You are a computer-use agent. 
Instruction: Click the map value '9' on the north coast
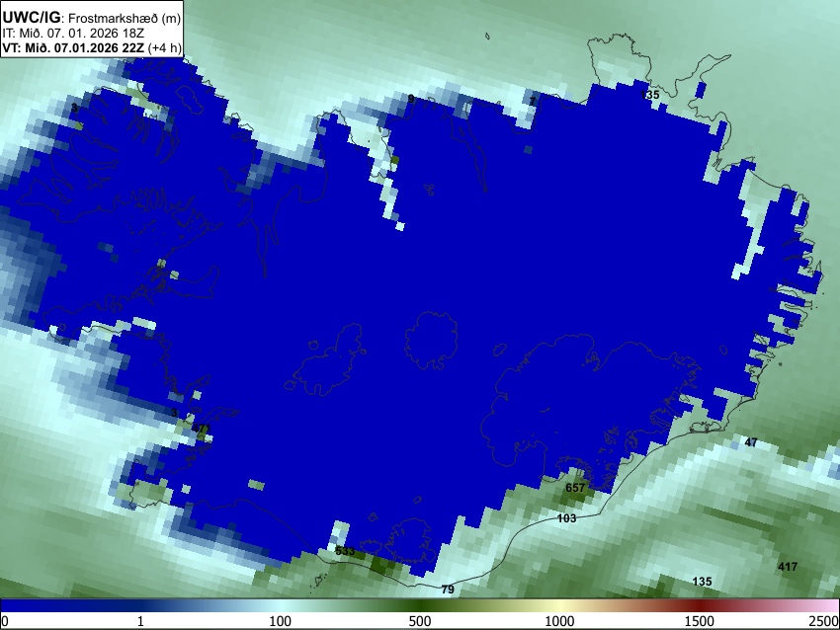click(411, 99)
